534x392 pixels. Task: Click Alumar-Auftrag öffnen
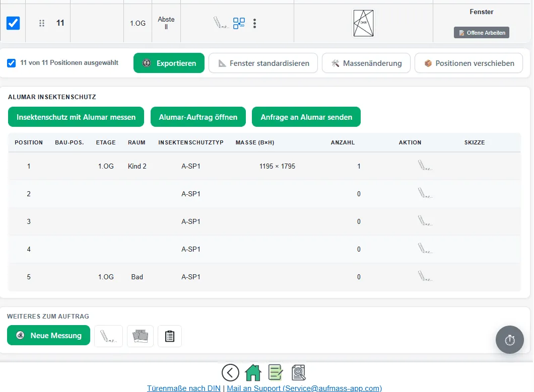click(x=198, y=117)
